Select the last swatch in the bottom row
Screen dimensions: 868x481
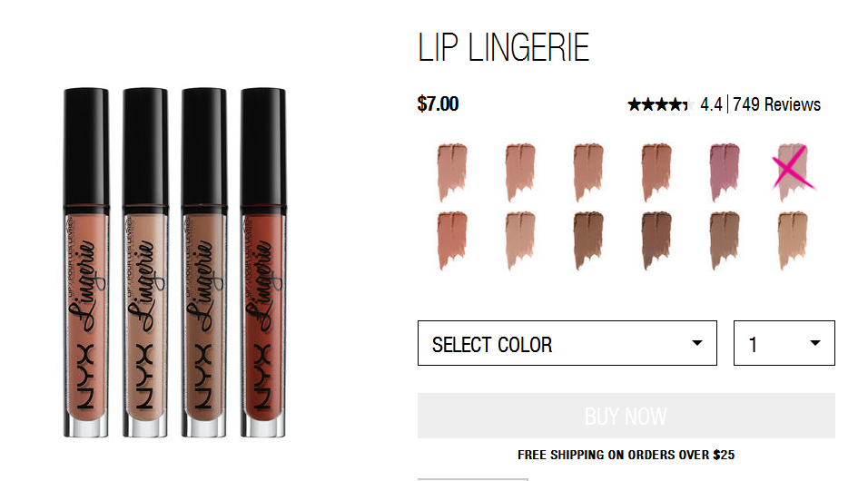(793, 240)
